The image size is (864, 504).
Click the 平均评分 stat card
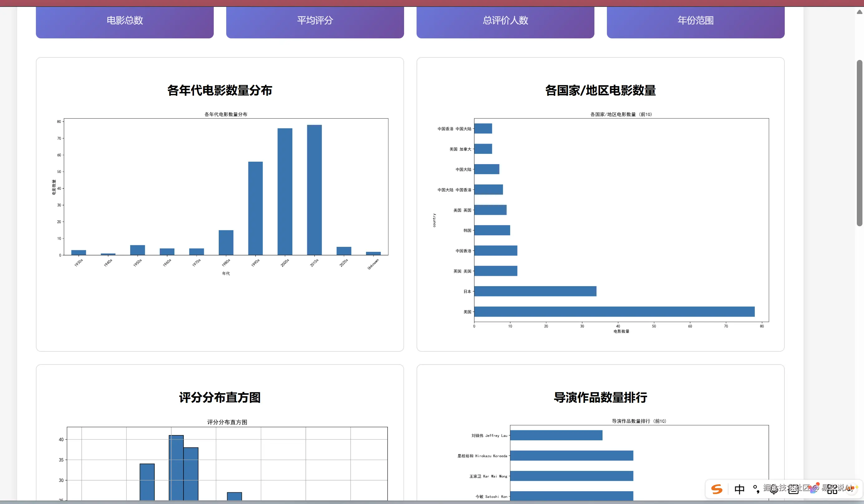pyautogui.click(x=315, y=21)
